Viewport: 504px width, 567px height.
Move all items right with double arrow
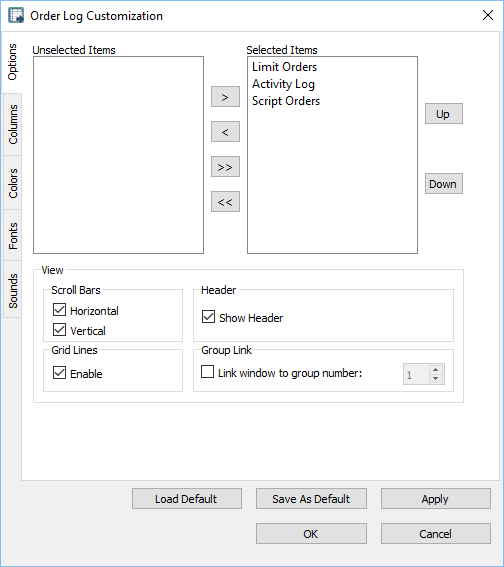click(225, 167)
